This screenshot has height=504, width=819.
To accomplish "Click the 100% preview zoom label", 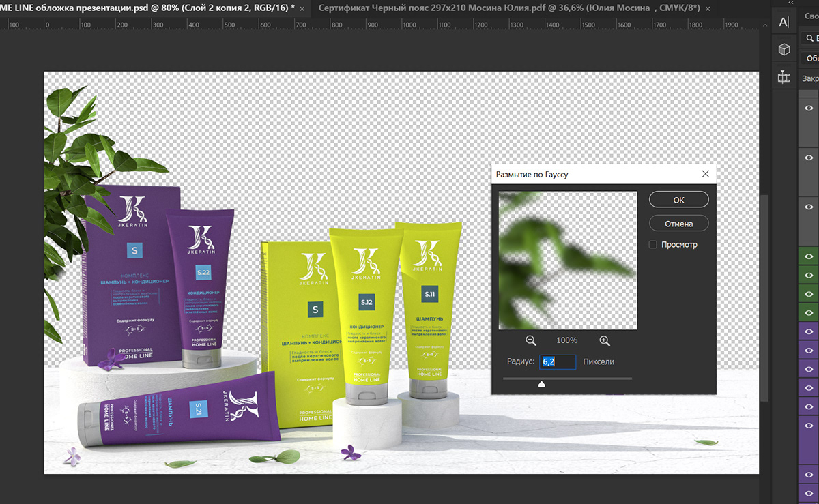I will click(x=566, y=340).
